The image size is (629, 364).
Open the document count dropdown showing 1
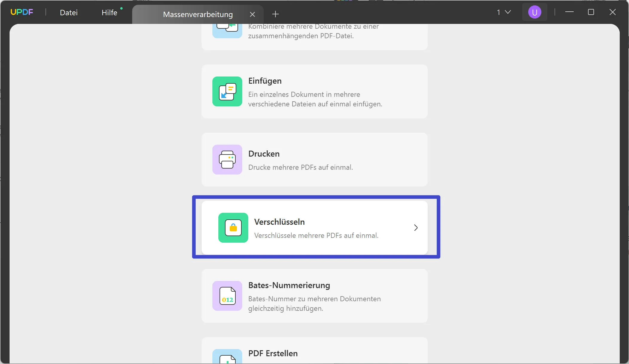pyautogui.click(x=503, y=12)
